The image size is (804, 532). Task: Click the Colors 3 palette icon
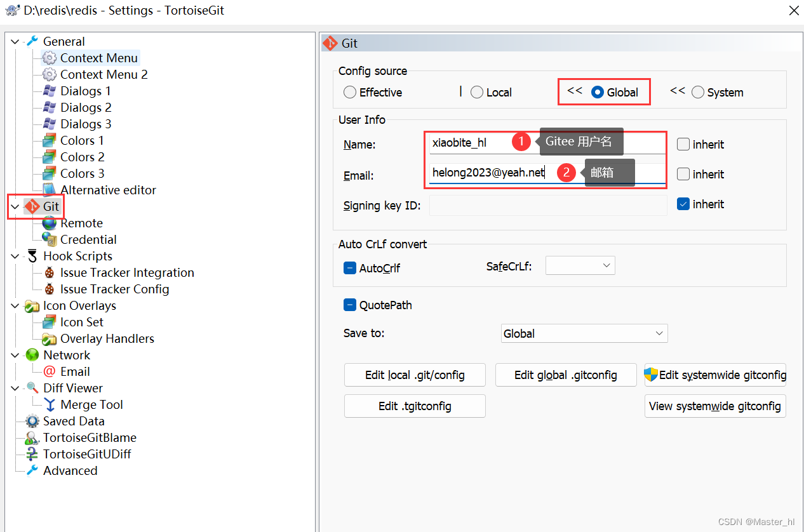coord(49,173)
